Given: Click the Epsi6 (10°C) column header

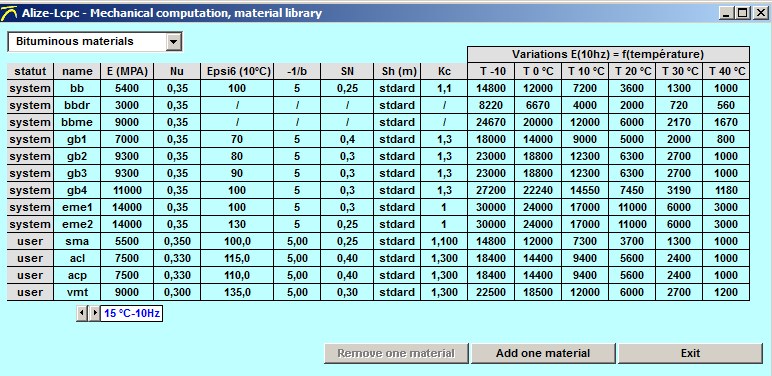Looking at the screenshot, I should pyautogui.click(x=237, y=71).
